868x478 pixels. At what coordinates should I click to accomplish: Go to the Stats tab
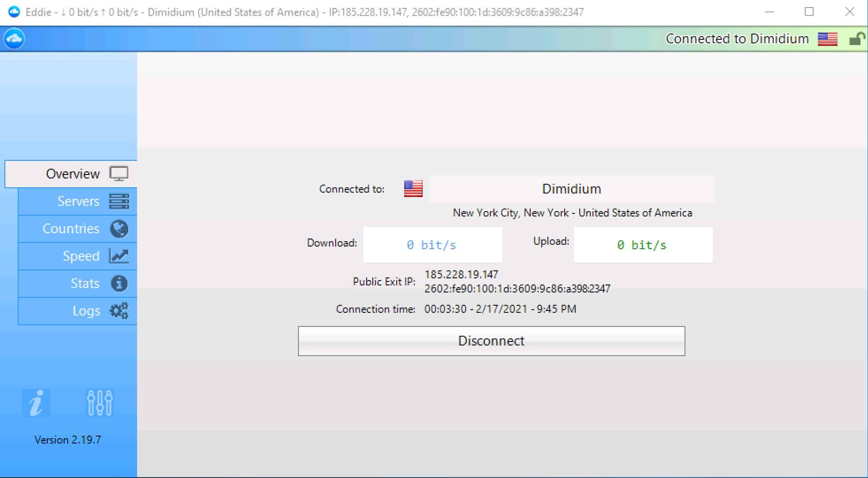pyautogui.click(x=77, y=284)
